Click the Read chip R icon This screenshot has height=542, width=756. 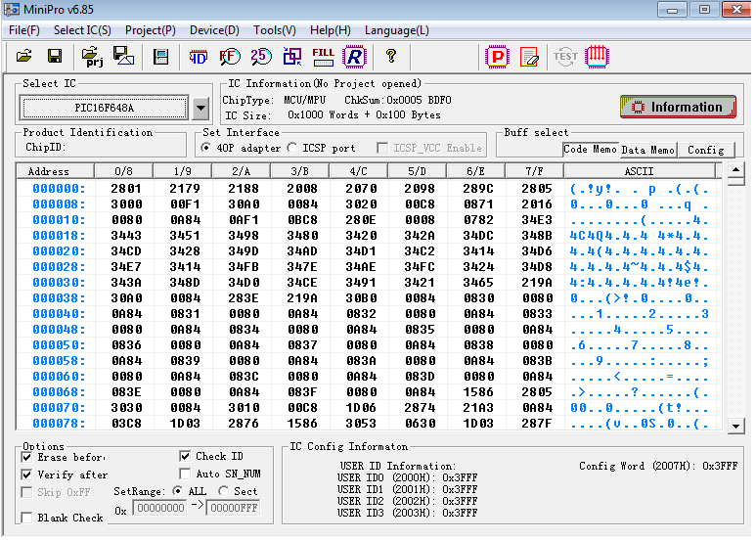354,56
